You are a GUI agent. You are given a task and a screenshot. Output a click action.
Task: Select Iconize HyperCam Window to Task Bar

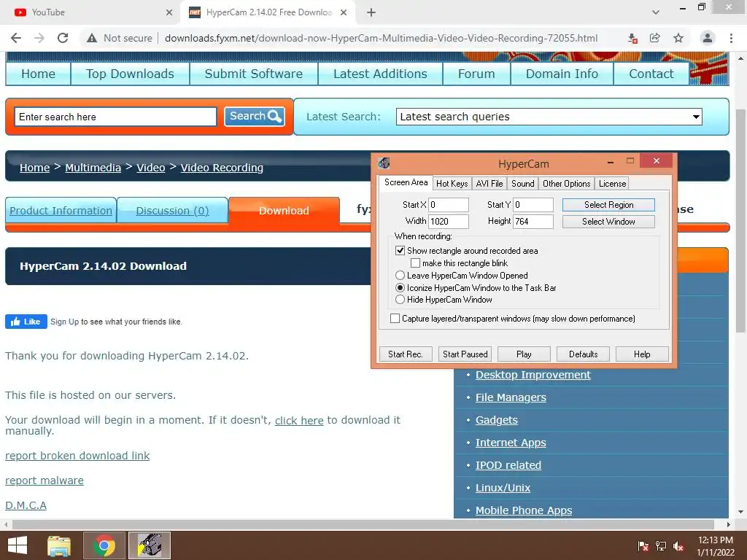click(x=400, y=287)
